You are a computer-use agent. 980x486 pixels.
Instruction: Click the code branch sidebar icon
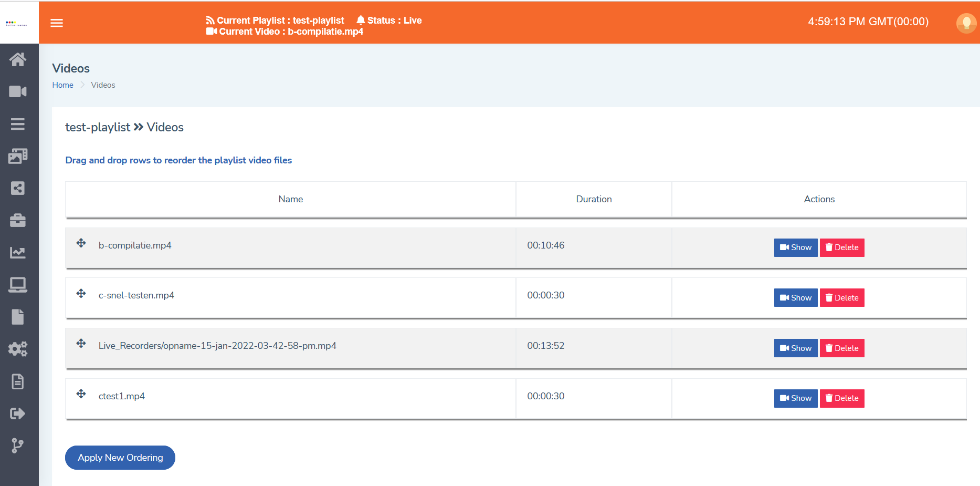point(18,446)
